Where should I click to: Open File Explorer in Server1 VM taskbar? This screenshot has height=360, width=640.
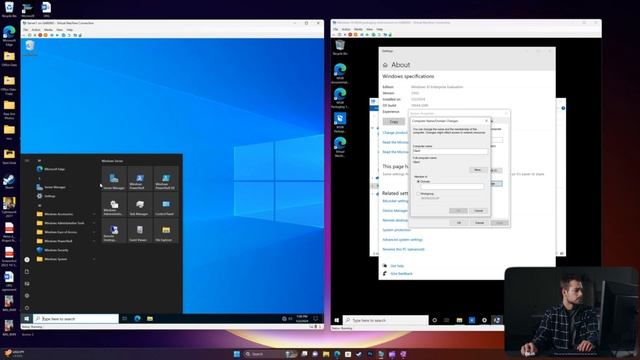150,318
